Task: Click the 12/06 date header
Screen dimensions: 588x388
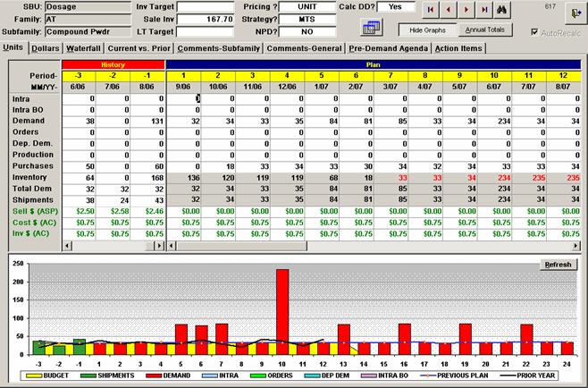Action: click(287, 87)
